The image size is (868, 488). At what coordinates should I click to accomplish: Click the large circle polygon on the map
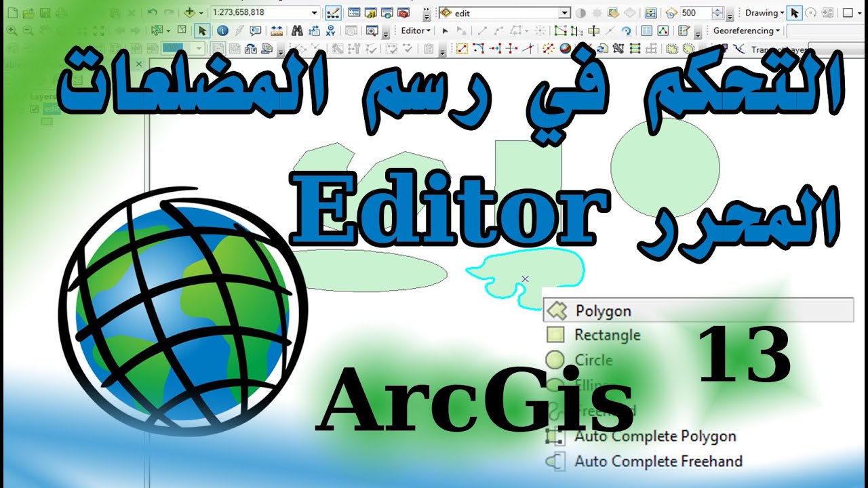665,167
